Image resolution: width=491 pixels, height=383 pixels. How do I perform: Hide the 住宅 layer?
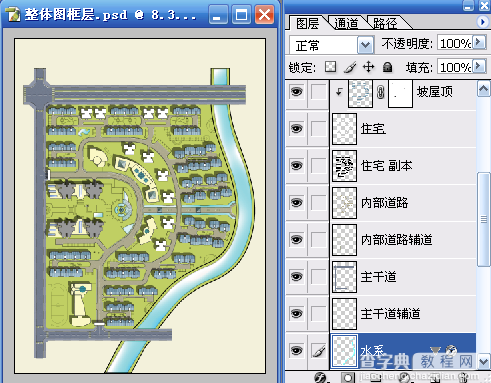(296, 128)
